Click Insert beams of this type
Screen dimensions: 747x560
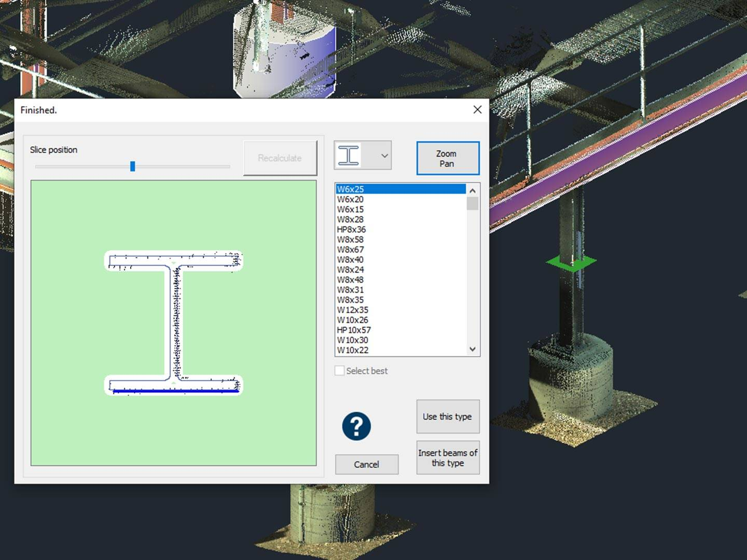[448, 458]
